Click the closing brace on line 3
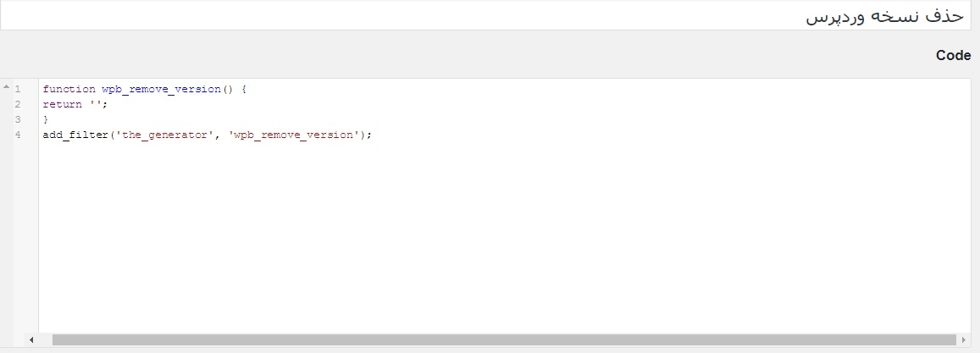980x353 pixels. (x=46, y=119)
